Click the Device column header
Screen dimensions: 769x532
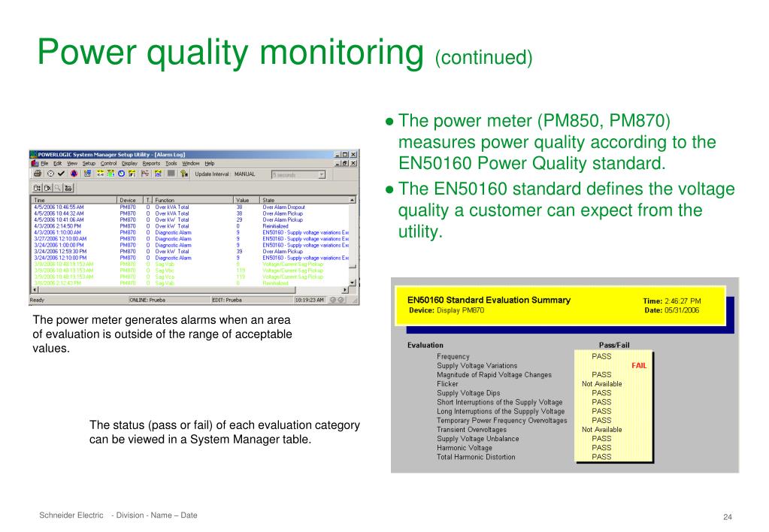click(131, 200)
